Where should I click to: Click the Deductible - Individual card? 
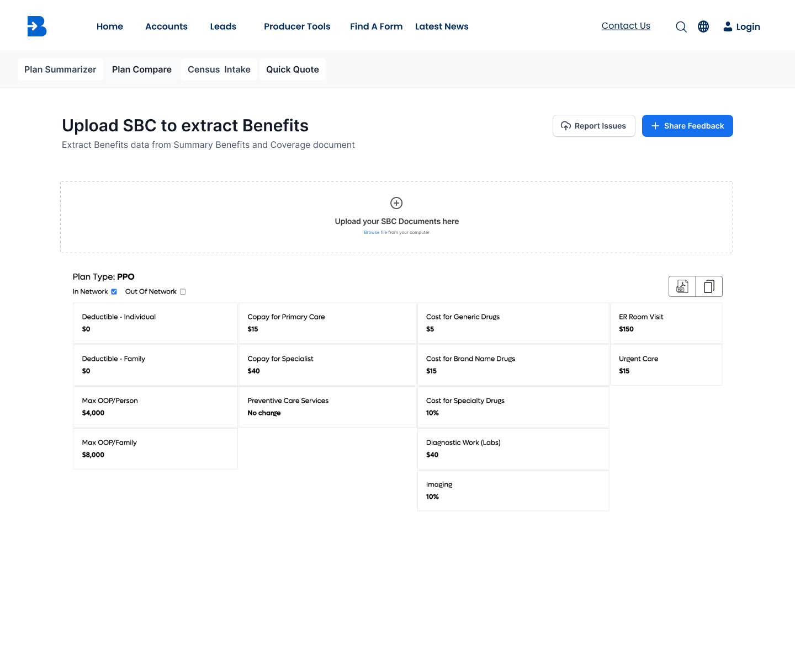click(x=155, y=323)
